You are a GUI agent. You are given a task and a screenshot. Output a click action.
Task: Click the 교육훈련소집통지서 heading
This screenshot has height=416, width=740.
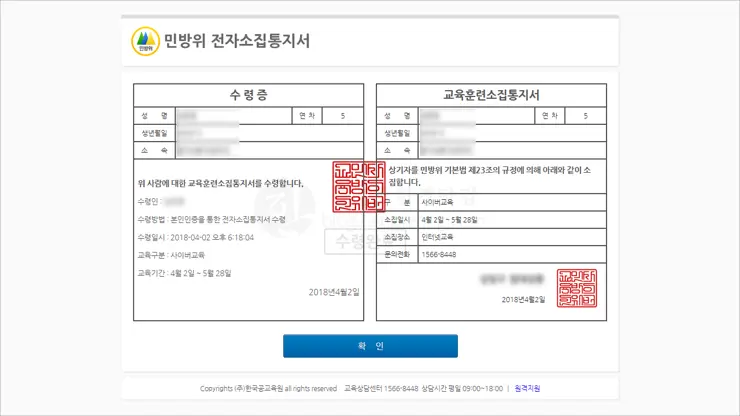pyautogui.click(x=491, y=95)
